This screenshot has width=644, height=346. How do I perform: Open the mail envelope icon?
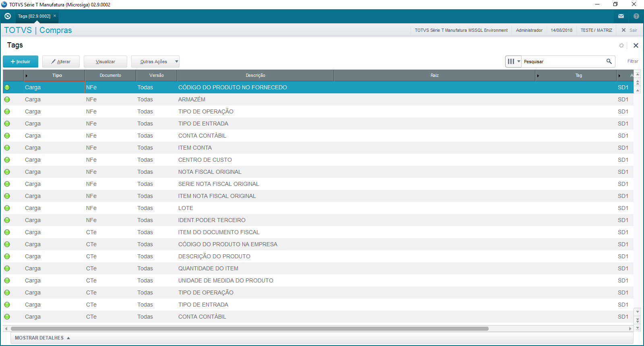(x=621, y=16)
